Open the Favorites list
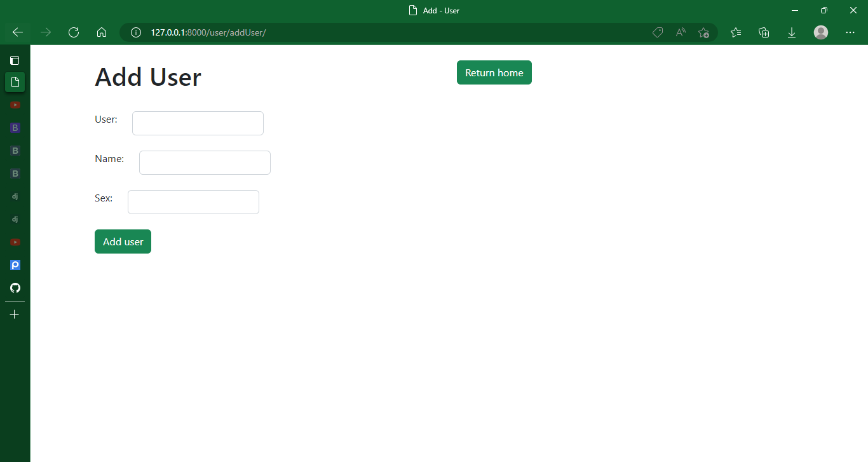This screenshot has height=462, width=868. [735, 32]
